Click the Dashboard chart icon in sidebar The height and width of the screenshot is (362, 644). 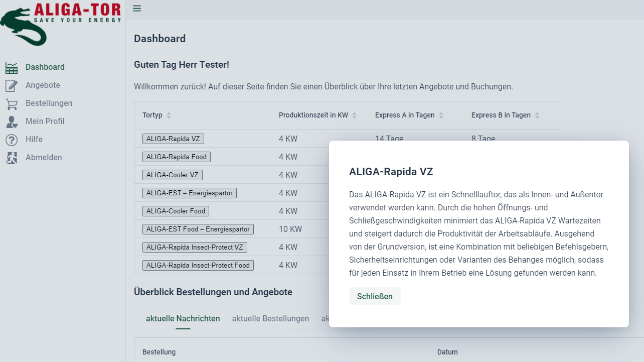pos(12,67)
